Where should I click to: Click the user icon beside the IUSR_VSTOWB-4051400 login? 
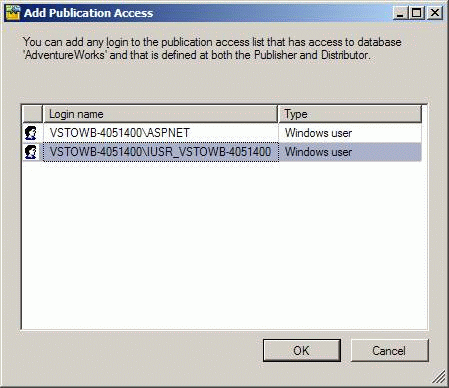31,152
